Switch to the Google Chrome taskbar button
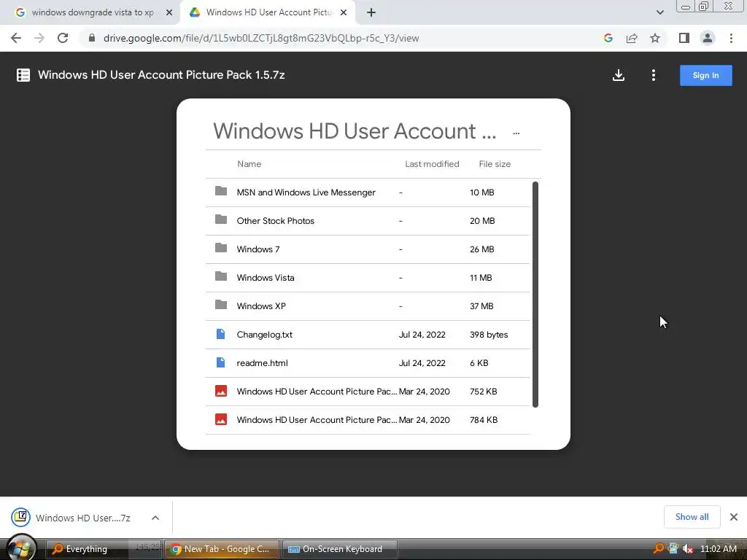Viewport: 747px width, 560px height. 222,549
